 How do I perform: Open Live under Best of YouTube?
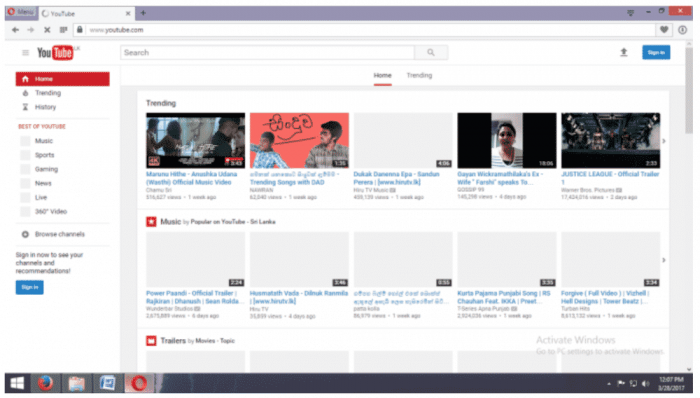tap(41, 197)
